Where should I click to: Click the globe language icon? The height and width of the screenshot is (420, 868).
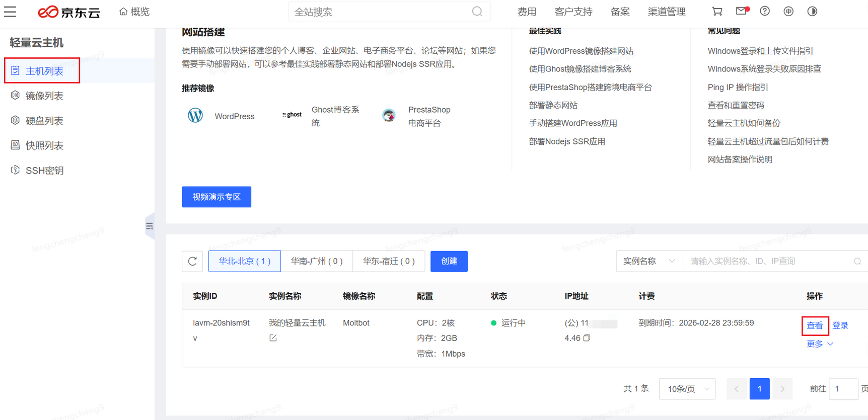(788, 11)
